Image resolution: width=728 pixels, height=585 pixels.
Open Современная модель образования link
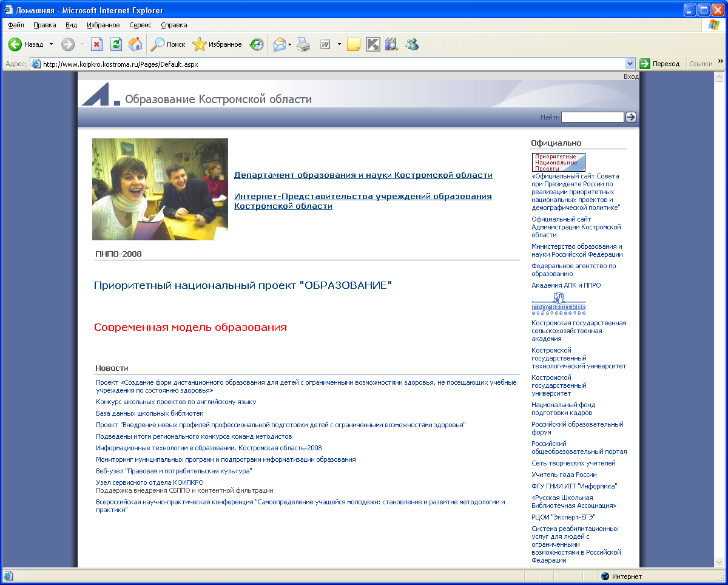(x=190, y=327)
